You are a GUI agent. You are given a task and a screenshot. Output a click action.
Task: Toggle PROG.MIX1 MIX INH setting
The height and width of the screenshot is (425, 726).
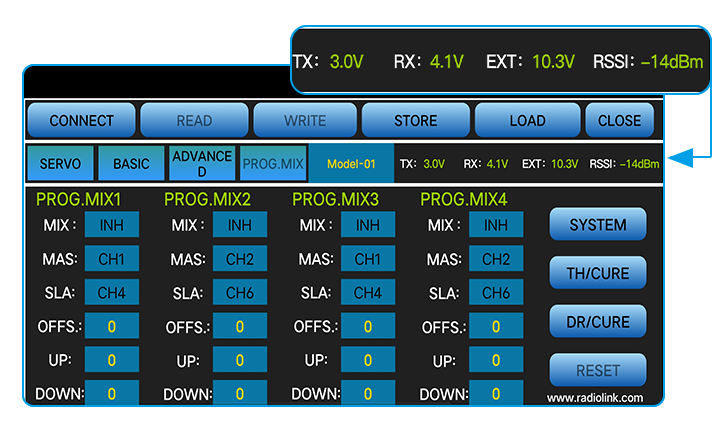point(112,225)
